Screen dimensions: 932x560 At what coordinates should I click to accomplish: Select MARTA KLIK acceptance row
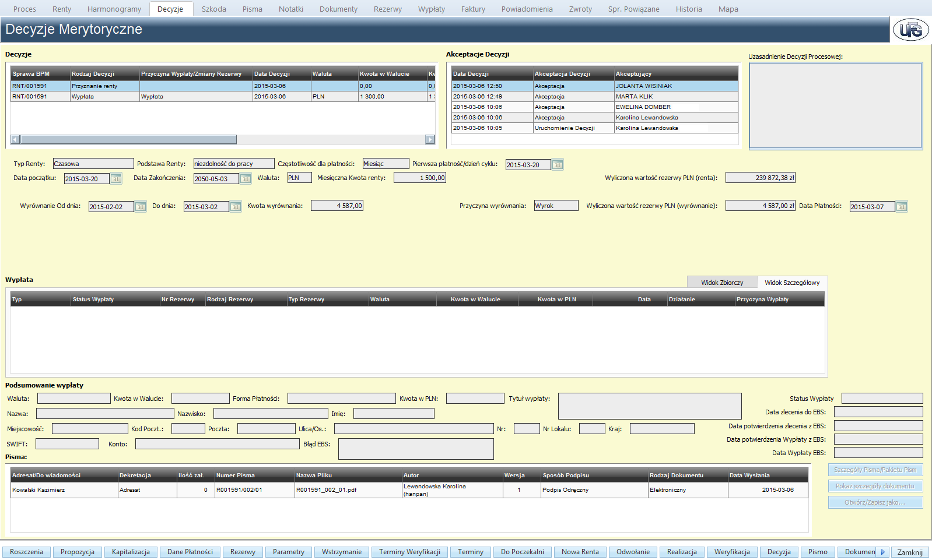[x=595, y=96]
